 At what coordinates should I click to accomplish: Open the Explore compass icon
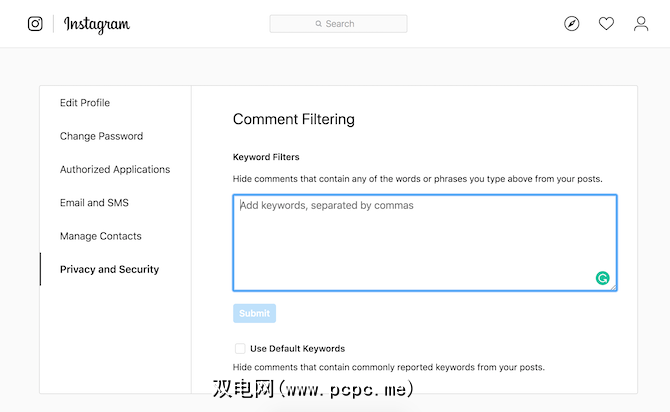point(572,24)
